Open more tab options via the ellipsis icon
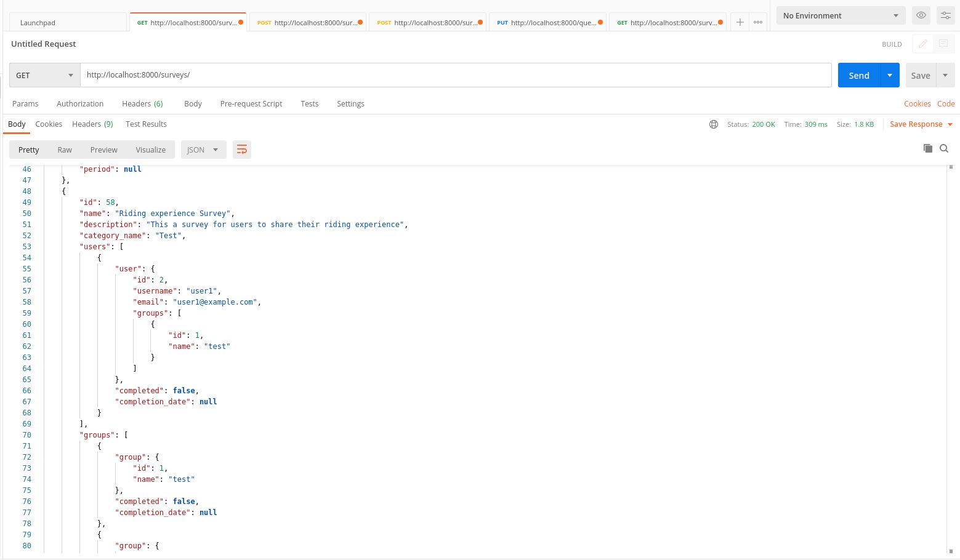The image size is (960, 560). point(758,22)
